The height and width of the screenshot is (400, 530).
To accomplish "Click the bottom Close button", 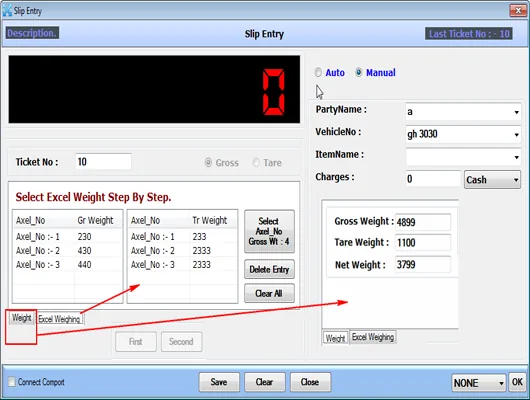I will tap(310, 382).
